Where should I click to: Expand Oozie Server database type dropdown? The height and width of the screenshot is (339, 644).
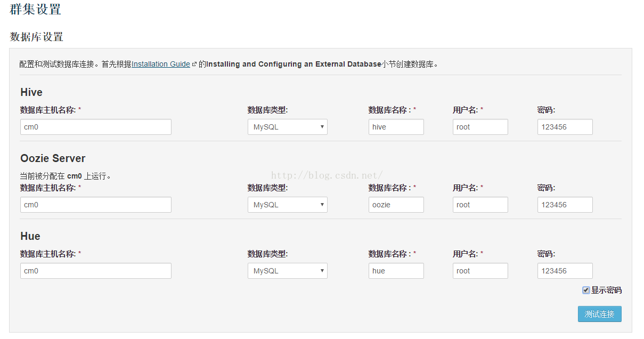[287, 205]
